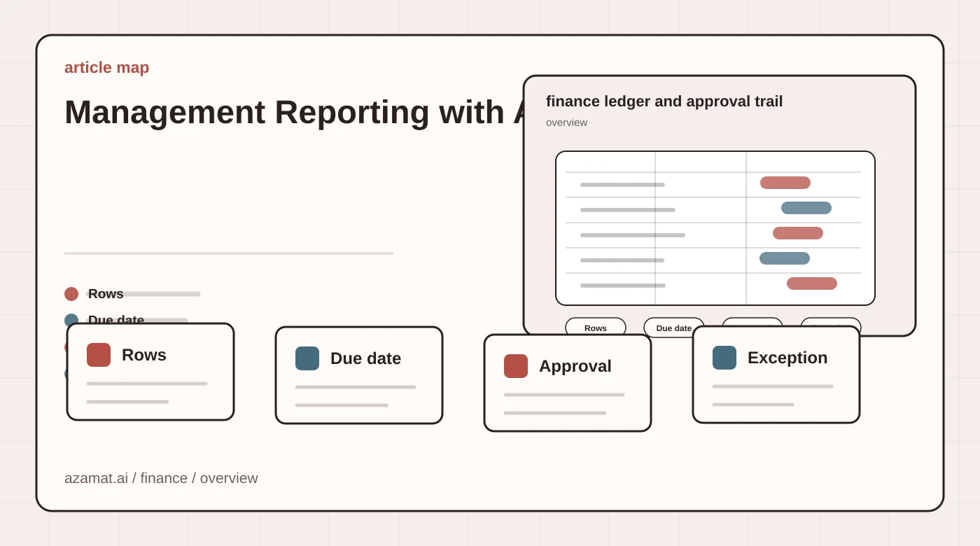
Task: Click the blue status pill in the second table row
Action: (x=806, y=208)
